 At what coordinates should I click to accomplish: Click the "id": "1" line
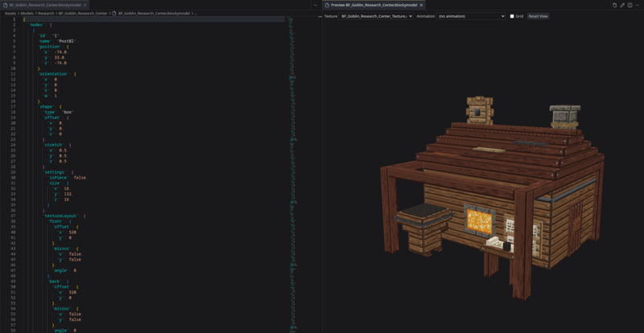(49, 35)
